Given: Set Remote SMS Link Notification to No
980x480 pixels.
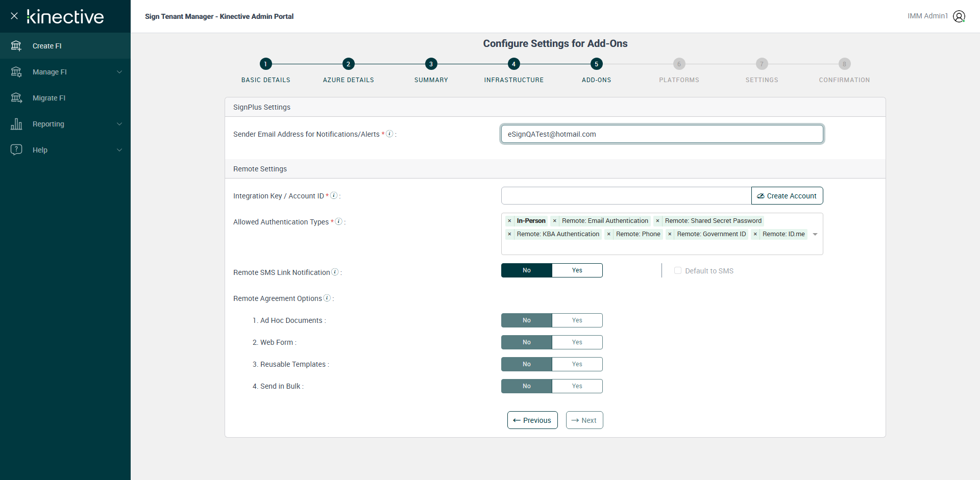Looking at the screenshot, I should click(526, 270).
